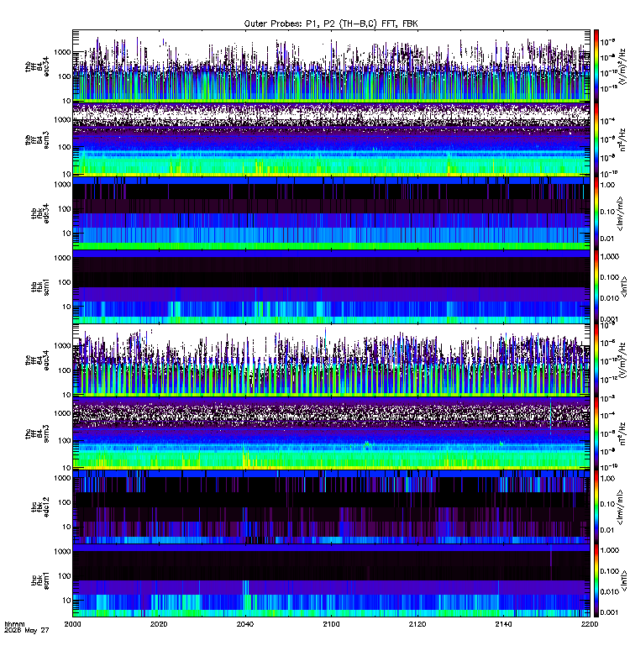Click the thc scm3 FFT spectrogram panel
This screenshot has width=630, height=672.
tap(331, 433)
